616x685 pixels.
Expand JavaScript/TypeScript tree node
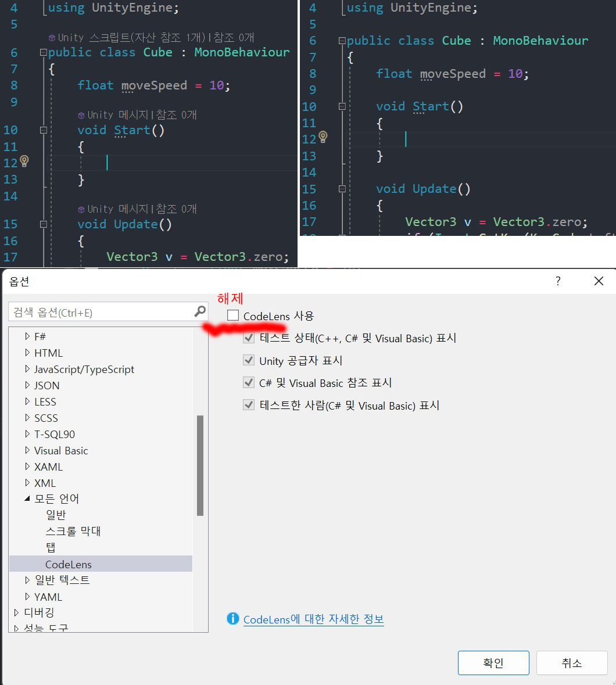tap(27, 369)
